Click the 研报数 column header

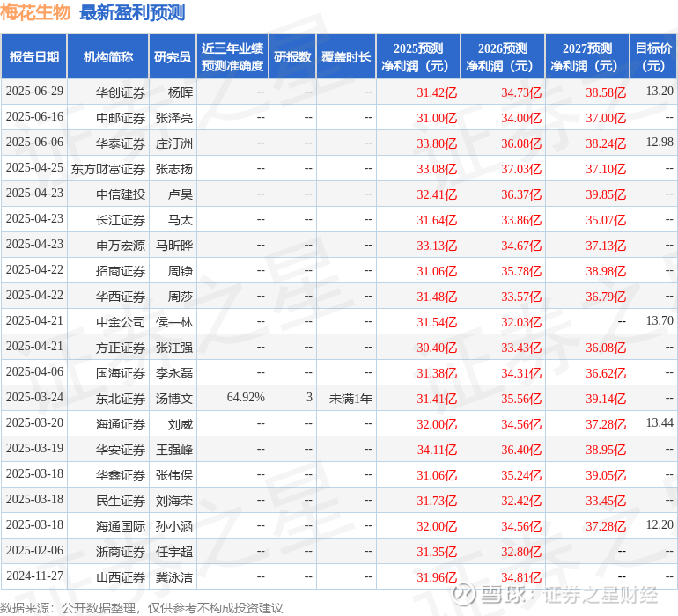click(x=292, y=56)
